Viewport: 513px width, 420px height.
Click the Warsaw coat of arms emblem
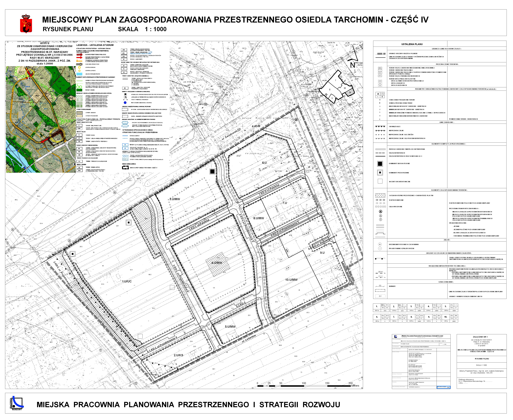pyautogui.click(x=26, y=24)
